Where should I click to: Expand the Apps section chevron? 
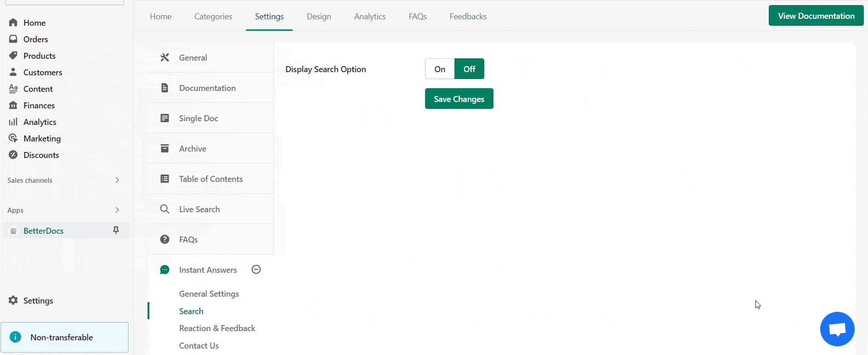pos(117,210)
